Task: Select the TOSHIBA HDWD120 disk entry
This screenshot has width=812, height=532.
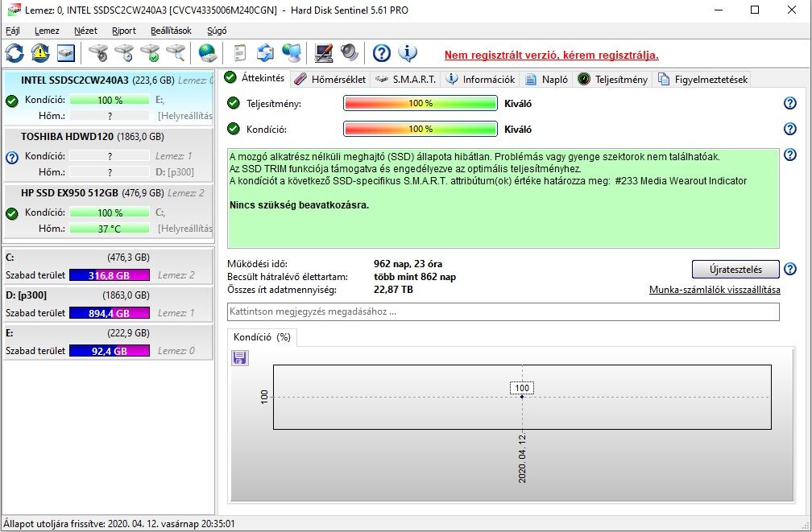Action: click(108, 155)
